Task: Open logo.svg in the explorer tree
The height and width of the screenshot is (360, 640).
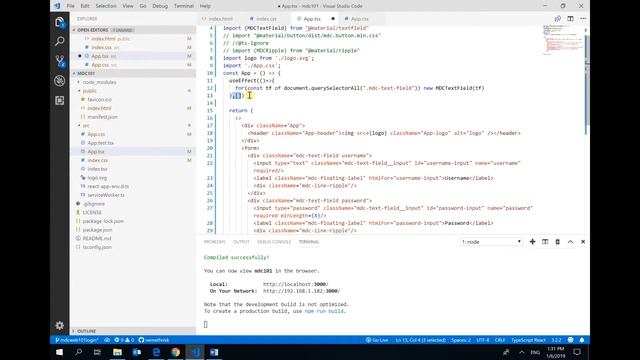Action: [97, 178]
